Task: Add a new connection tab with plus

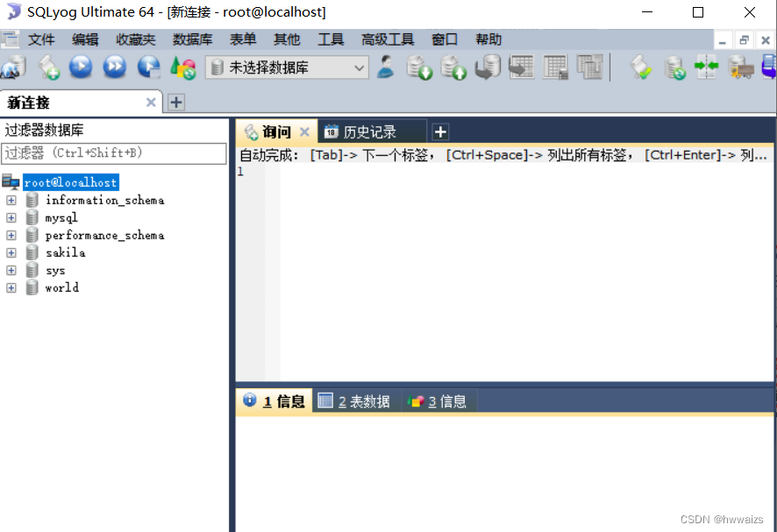Action: [x=176, y=103]
